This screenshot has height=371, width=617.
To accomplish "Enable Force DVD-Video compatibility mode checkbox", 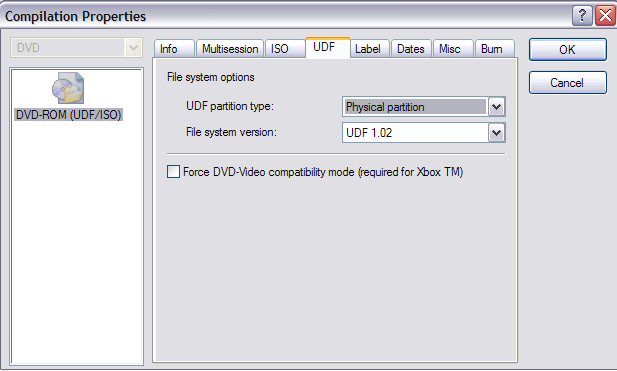I will [173, 172].
